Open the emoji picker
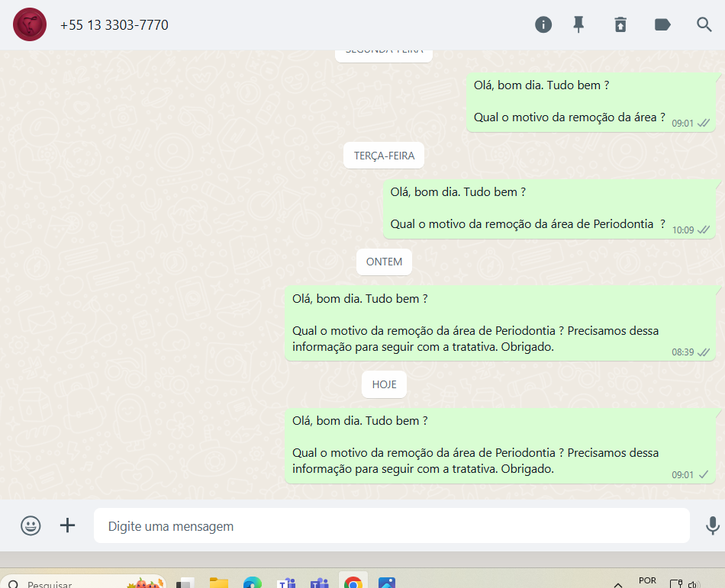Viewport: 725px width, 588px height. click(31, 525)
